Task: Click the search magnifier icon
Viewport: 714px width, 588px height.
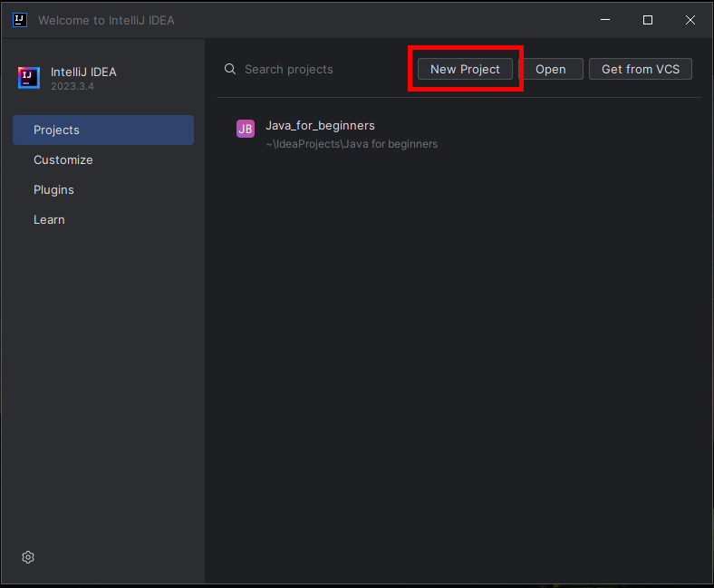Action: (x=230, y=69)
